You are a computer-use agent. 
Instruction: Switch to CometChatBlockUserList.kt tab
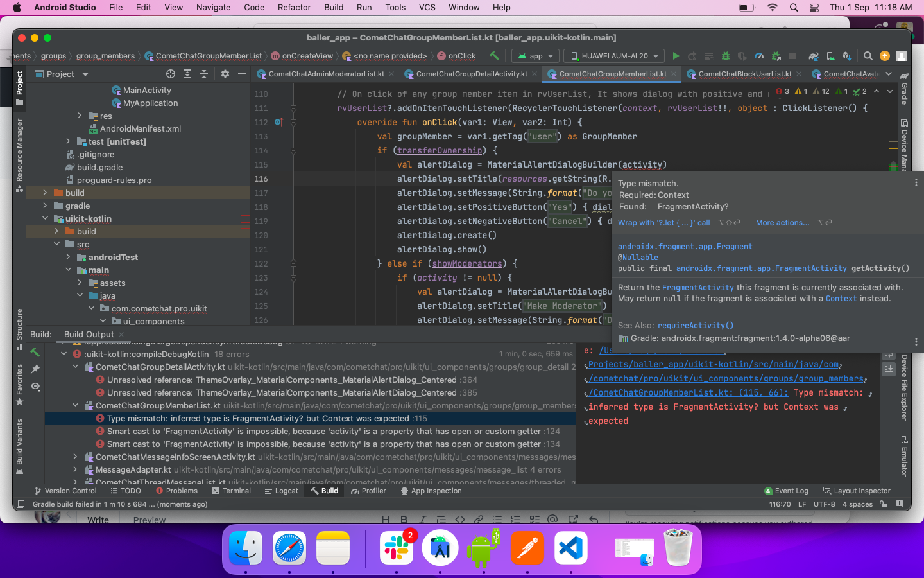pos(745,74)
